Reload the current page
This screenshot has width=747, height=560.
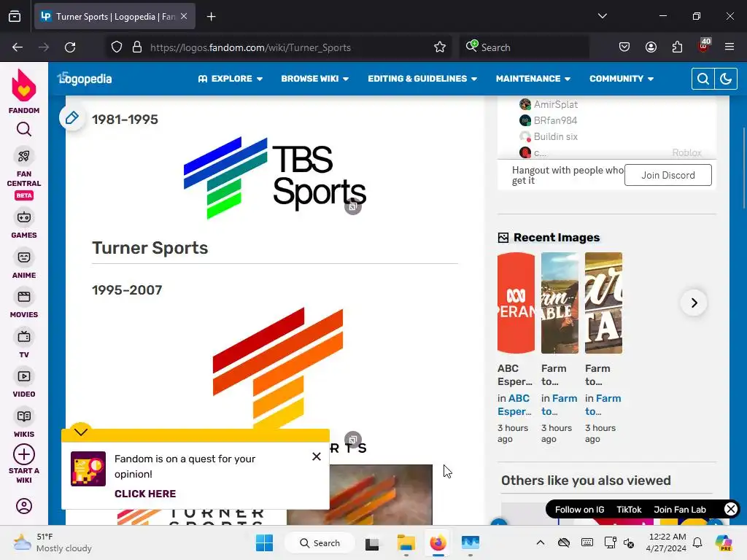click(70, 47)
